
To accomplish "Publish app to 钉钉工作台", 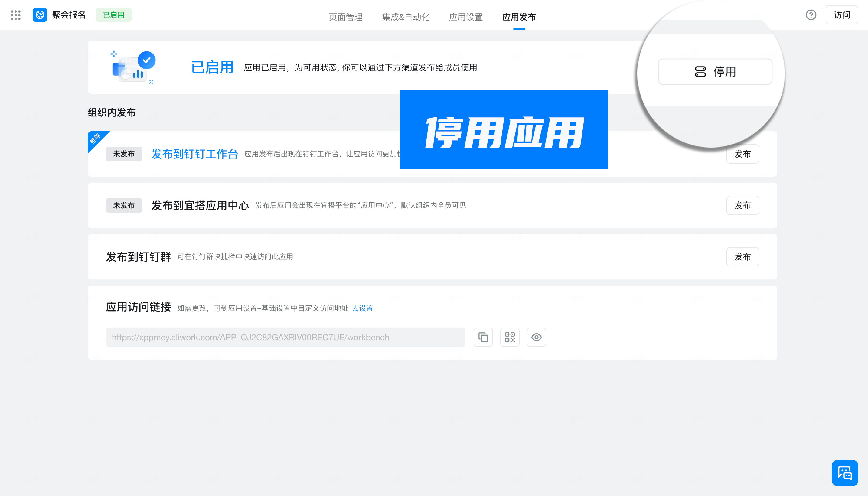I will tap(742, 154).
